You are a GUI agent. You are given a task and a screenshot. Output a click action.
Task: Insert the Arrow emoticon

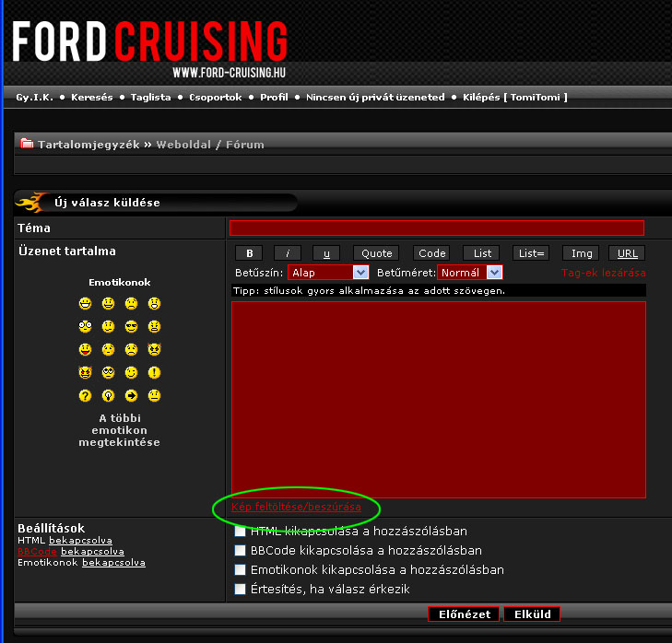click(131, 395)
